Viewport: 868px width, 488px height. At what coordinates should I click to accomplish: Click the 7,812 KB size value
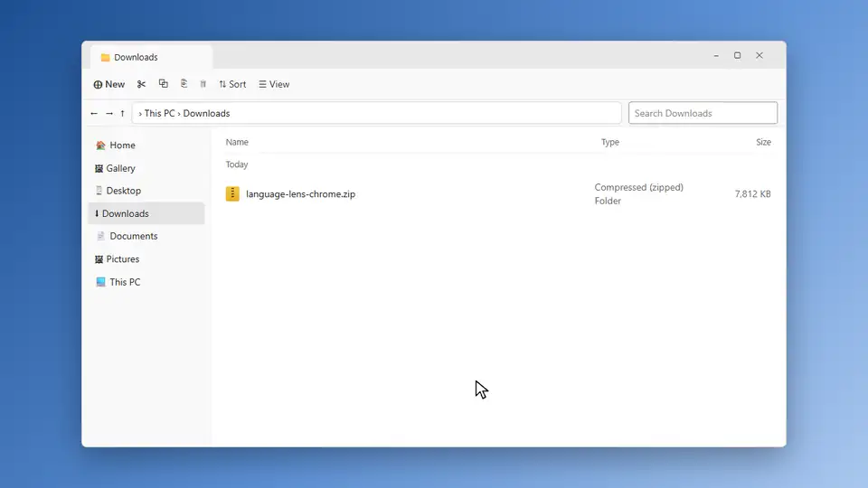click(x=753, y=194)
